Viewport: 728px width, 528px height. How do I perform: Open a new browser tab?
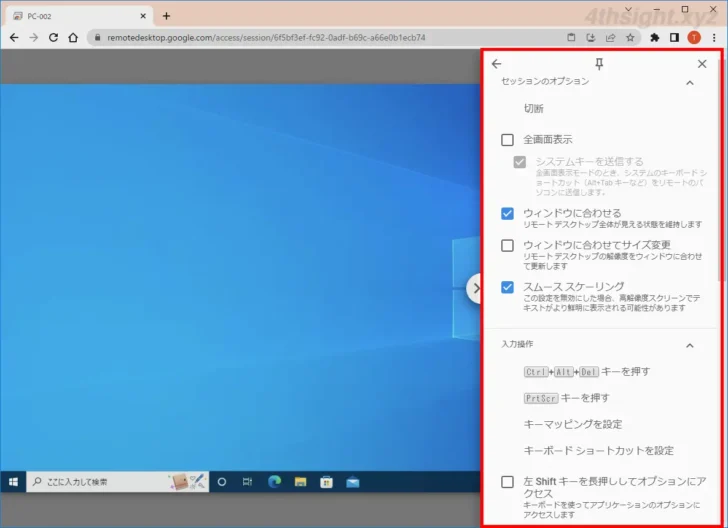(166, 16)
